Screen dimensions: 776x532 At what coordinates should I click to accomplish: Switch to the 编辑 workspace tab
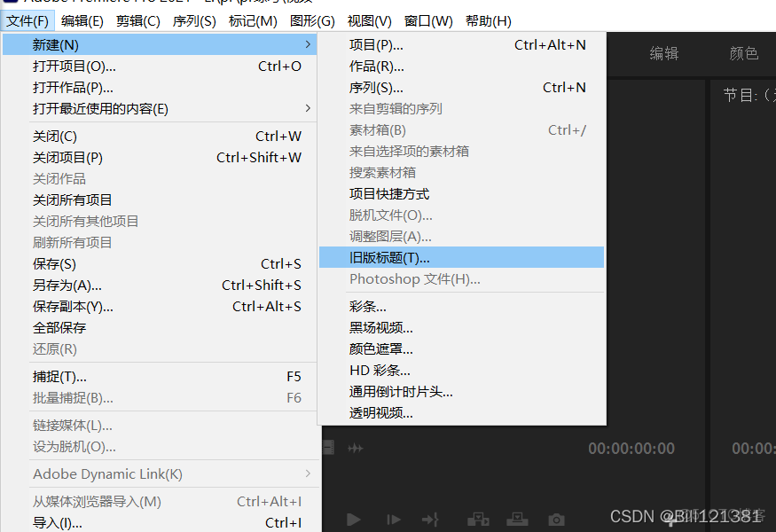pyautogui.click(x=663, y=53)
